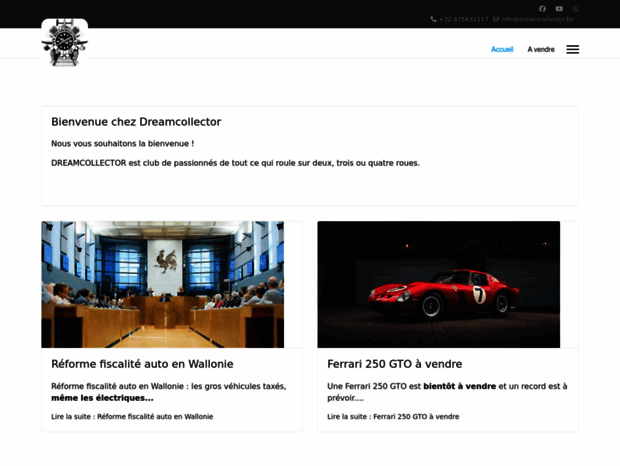Click the Bienvenue chez Dreamcollector heading
Viewport: 620px width, 466px height.
click(136, 122)
